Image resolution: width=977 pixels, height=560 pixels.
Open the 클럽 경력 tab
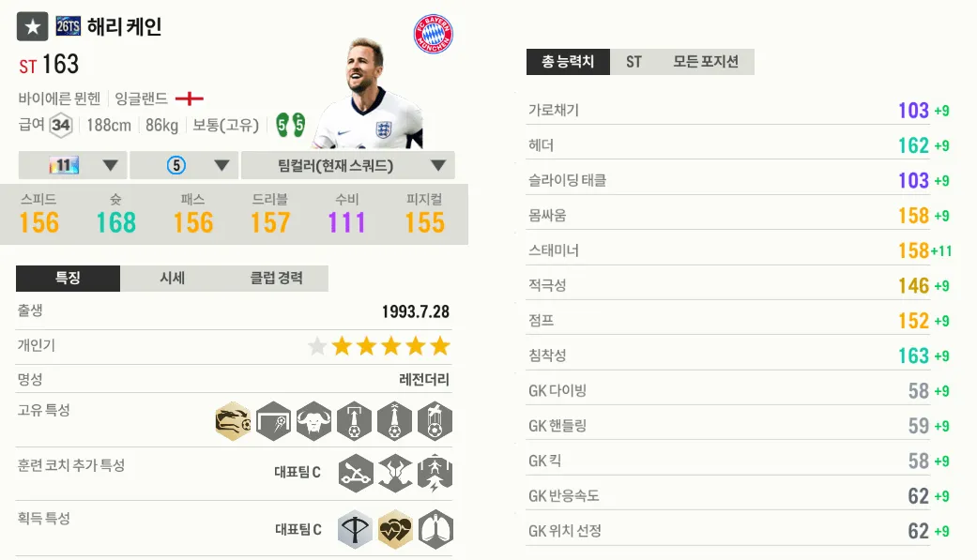(x=276, y=278)
